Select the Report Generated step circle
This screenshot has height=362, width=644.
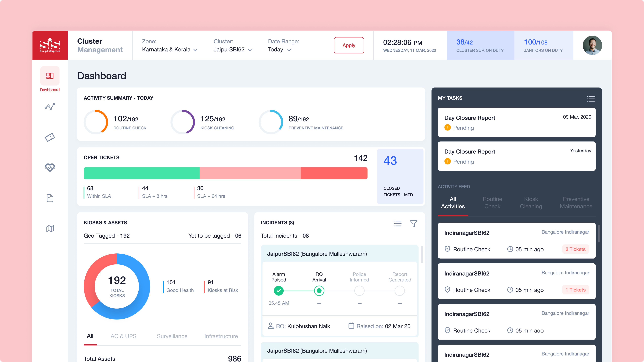pos(399,291)
